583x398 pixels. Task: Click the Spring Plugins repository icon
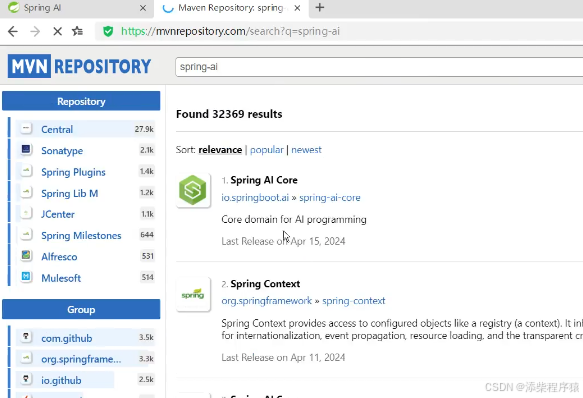(x=26, y=171)
